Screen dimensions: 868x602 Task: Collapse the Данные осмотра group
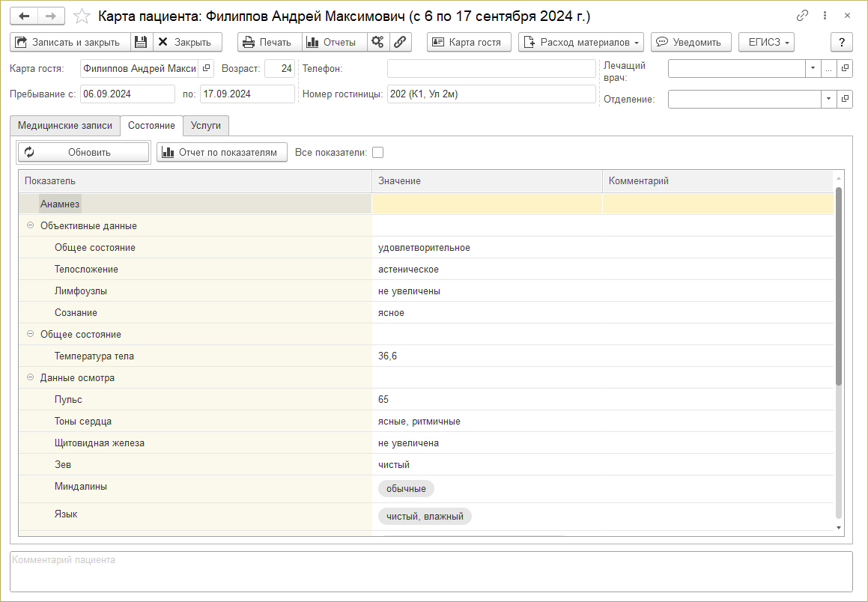point(31,378)
